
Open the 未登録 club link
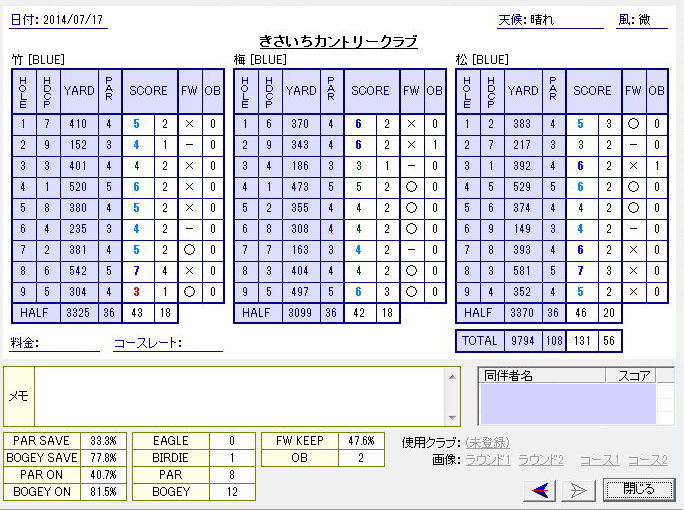[487, 442]
